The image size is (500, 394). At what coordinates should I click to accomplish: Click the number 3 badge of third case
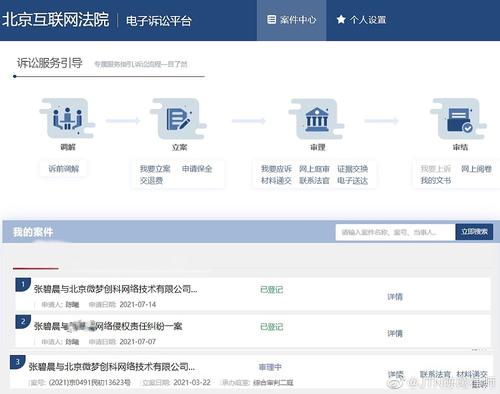(18, 362)
